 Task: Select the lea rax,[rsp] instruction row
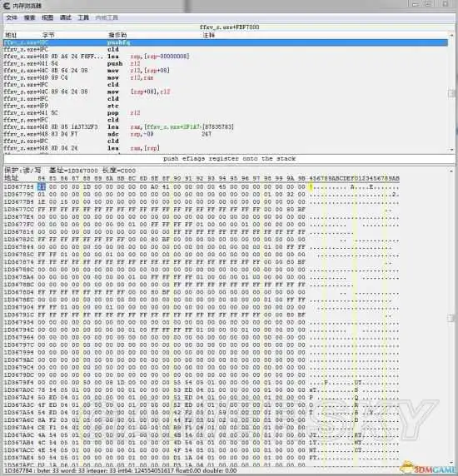pyautogui.click(x=226, y=148)
